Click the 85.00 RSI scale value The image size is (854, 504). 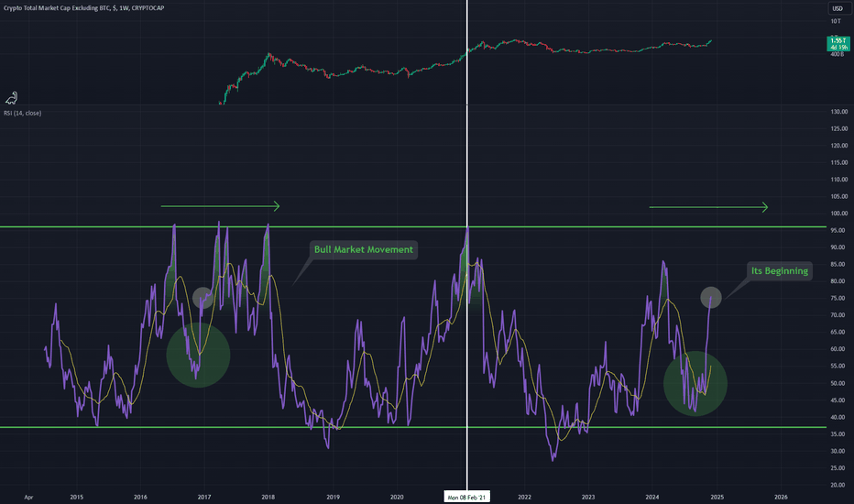pyautogui.click(x=838, y=264)
